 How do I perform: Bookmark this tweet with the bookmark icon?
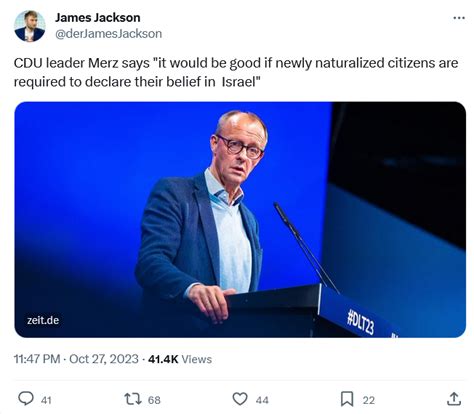[347, 399]
